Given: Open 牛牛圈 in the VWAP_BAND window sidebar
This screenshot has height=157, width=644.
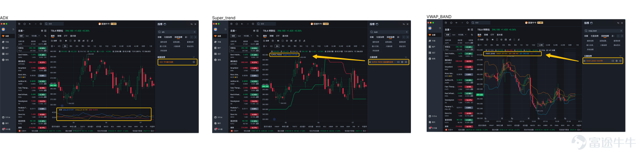Looking at the screenshot, I should tap(433, 128).
